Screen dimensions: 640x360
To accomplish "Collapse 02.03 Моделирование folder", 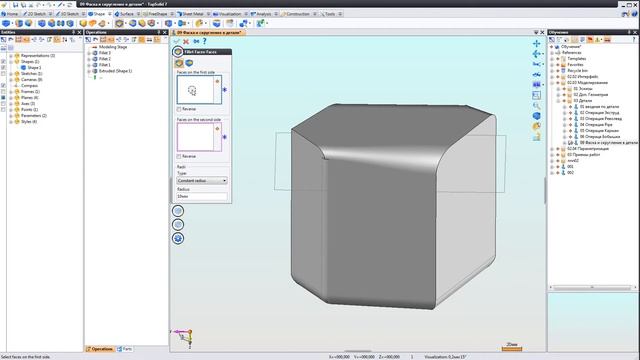I will click(x=552, y=83).
